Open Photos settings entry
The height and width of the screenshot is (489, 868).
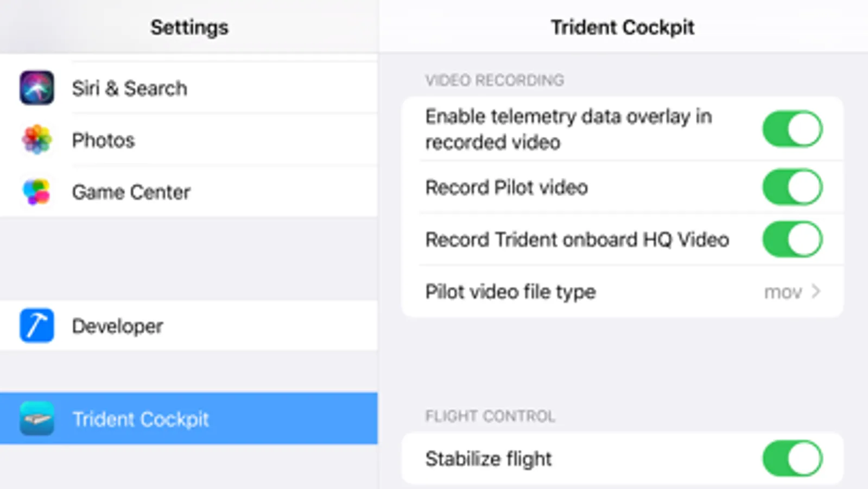click(x=103, y=140)
